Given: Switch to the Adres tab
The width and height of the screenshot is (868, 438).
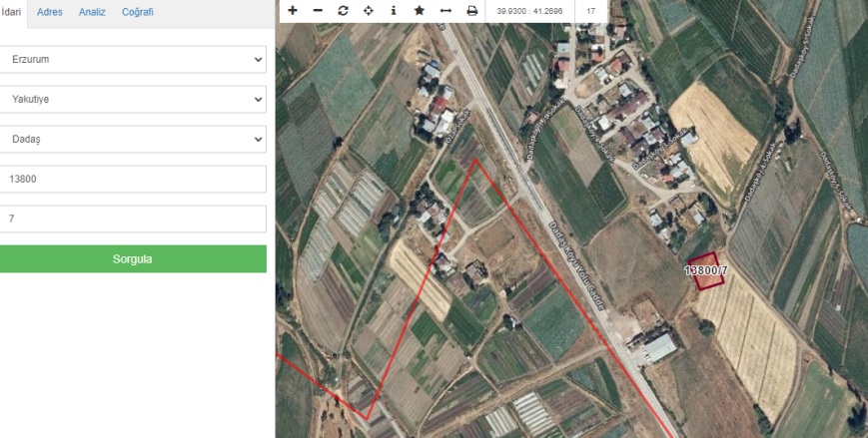Looking at the screenshot, I should 50,12.
